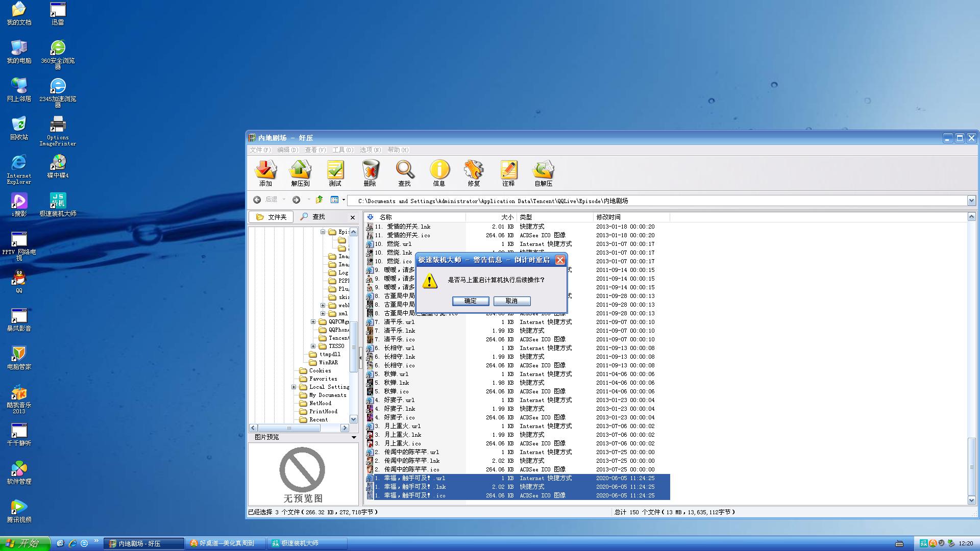The height and width of the screenshot is (551, 980).
Task: Click the file list vertical scrollbar thumb
Action: coord(971,466)
